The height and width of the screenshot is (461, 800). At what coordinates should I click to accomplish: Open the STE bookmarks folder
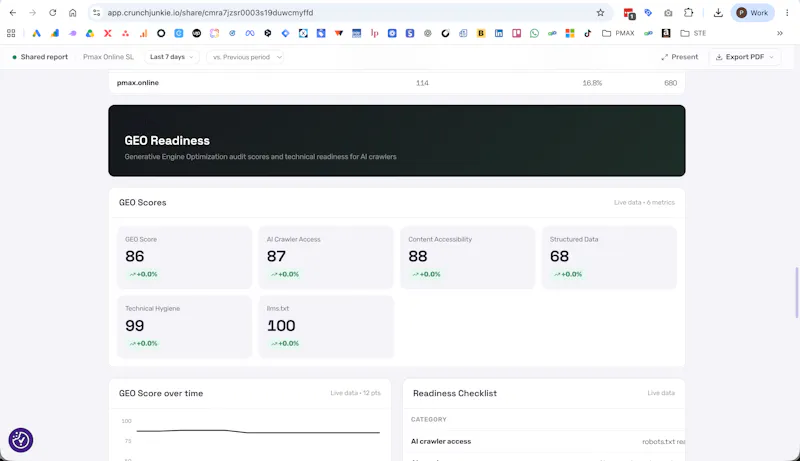pos(693,33)
